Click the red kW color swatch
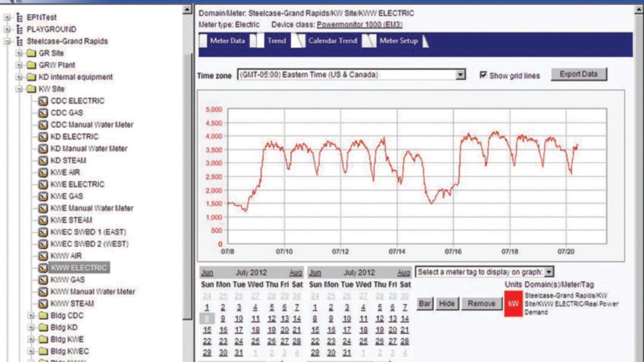Viewport: 644px width, 362px height. pos(513,304)
